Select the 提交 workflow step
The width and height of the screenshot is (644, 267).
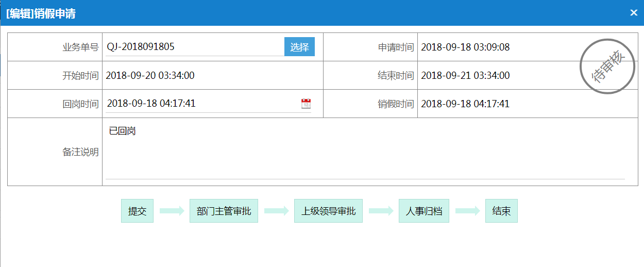137,211
